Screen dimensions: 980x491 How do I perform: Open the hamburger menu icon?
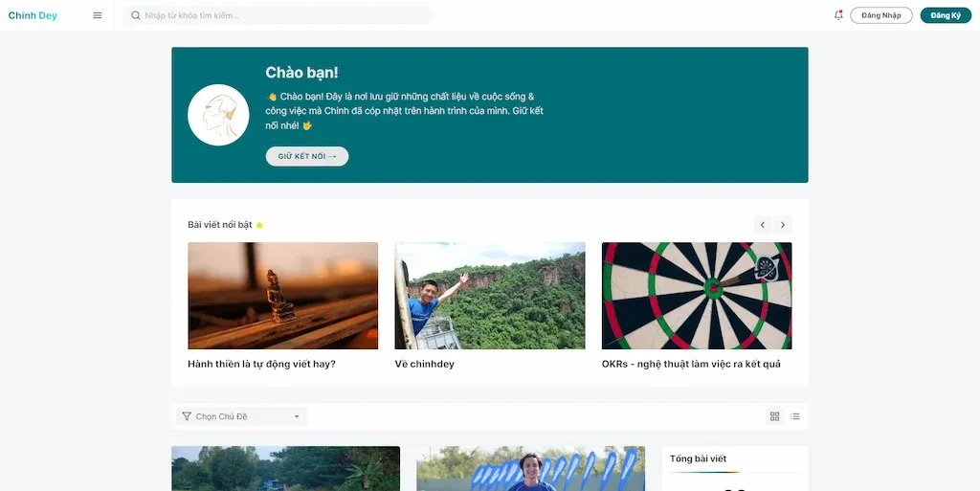coord(98,15)
